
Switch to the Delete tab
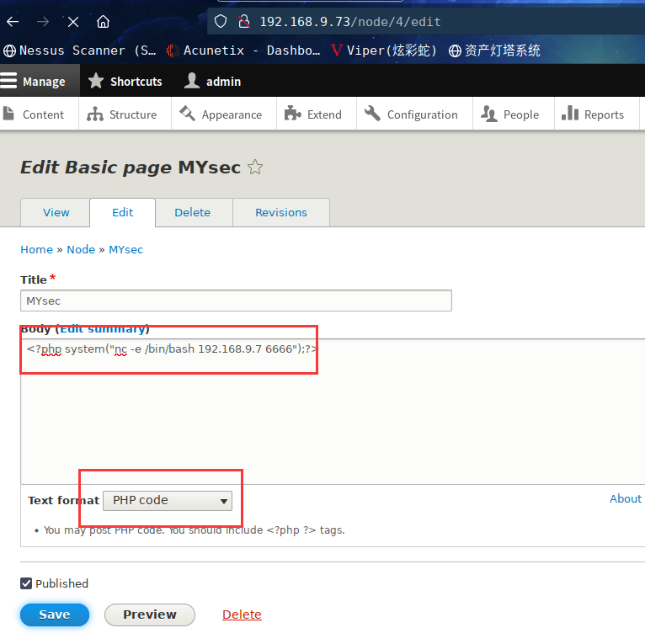(x=193, y=213)
